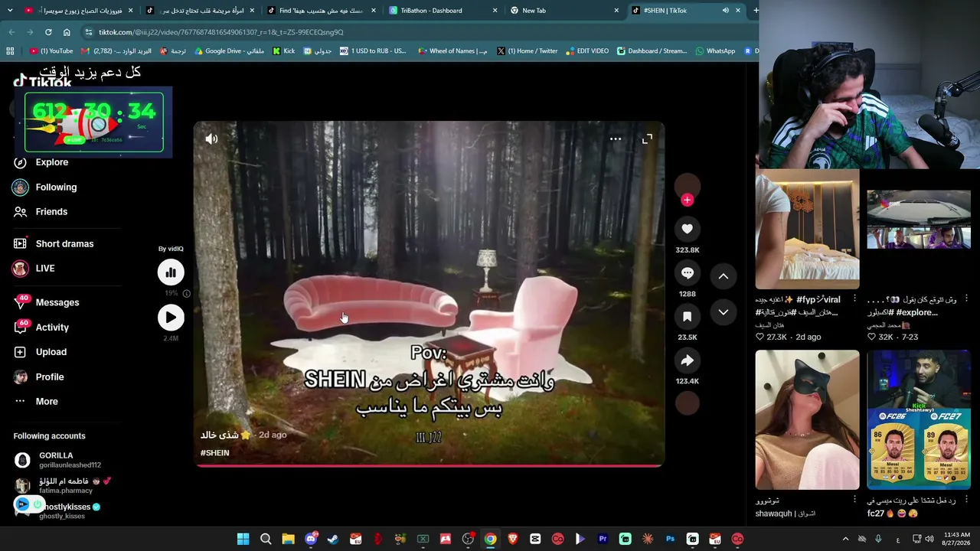Viewport: 980px width, 551px height.
Task: Open taskbar Search
Action: pos(266,539)
